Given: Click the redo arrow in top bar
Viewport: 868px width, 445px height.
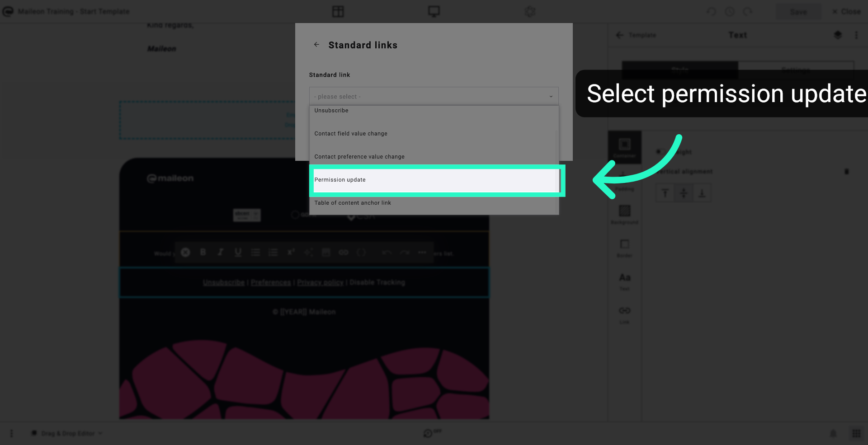Looking at the screenshot, I should click(748, 11).
